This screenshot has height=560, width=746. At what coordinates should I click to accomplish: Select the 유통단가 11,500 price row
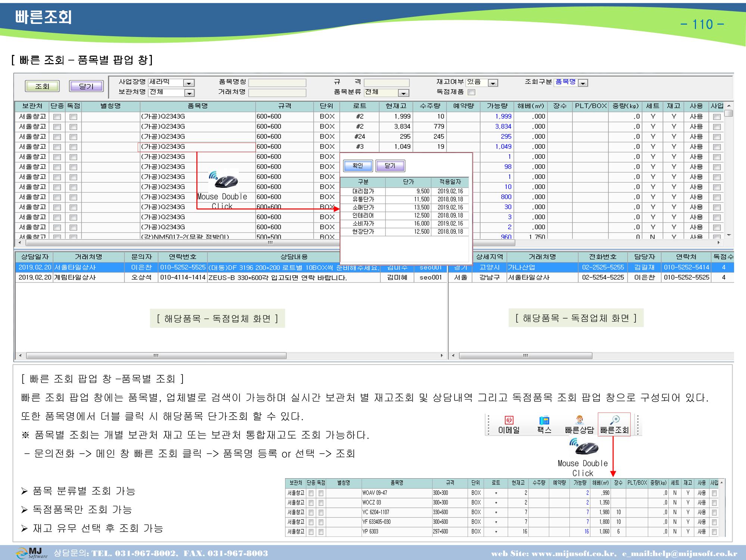[x=405, y=199]
